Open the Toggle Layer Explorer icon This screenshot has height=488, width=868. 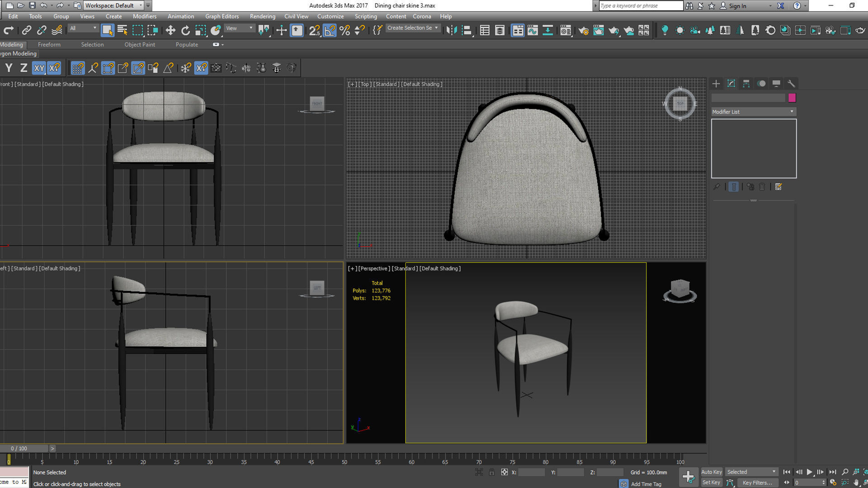pyautogui.click(x=500, y=30)
